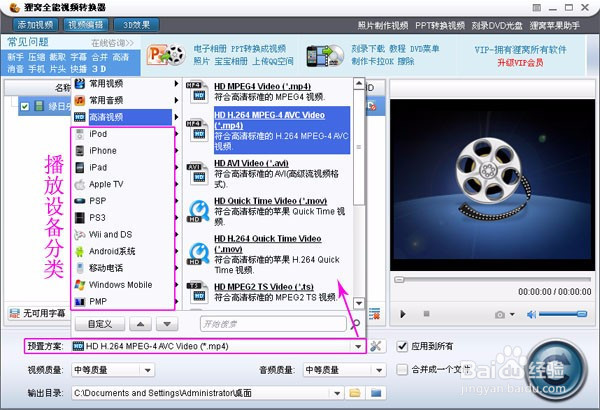Screen dimensions: 600x410
Task: Click the 自定义 button
Action: coord(100,324)
